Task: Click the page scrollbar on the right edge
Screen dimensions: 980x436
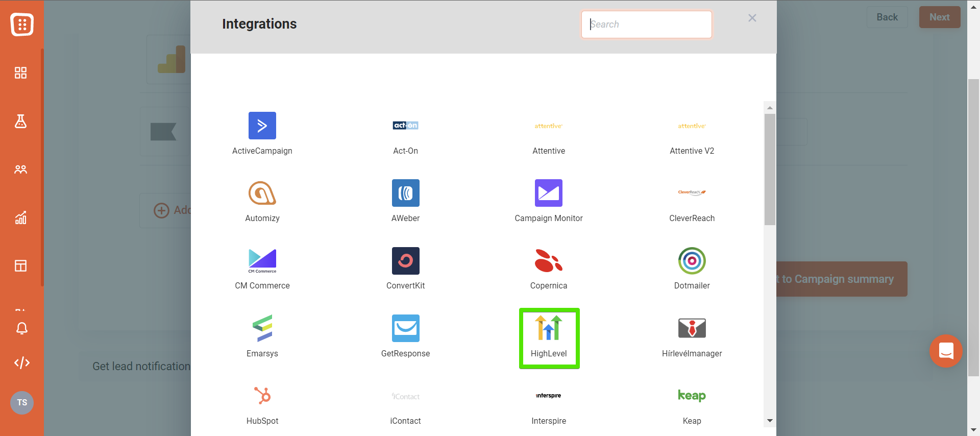Action: click(974, 228)
